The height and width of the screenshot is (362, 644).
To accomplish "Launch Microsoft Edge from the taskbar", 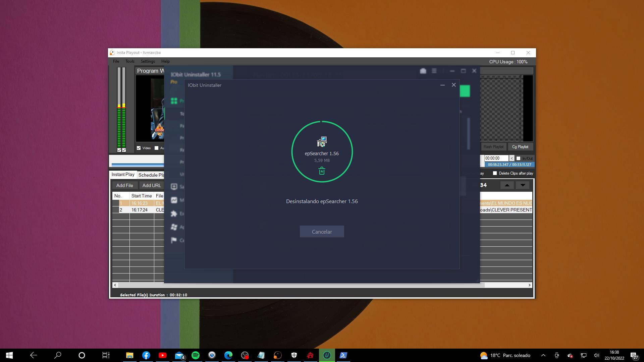I will point(228,355).
